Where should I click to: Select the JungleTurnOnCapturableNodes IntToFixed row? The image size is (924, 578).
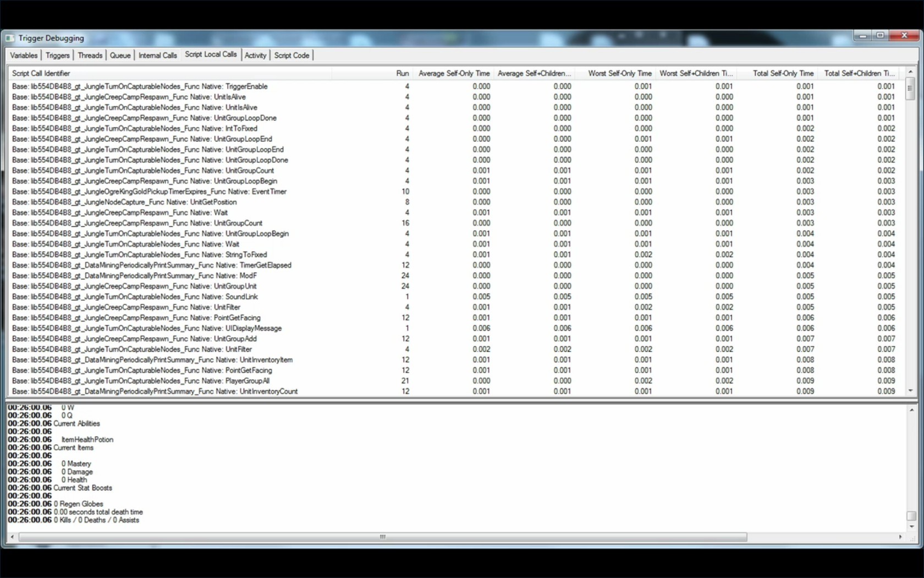point(454,128)
